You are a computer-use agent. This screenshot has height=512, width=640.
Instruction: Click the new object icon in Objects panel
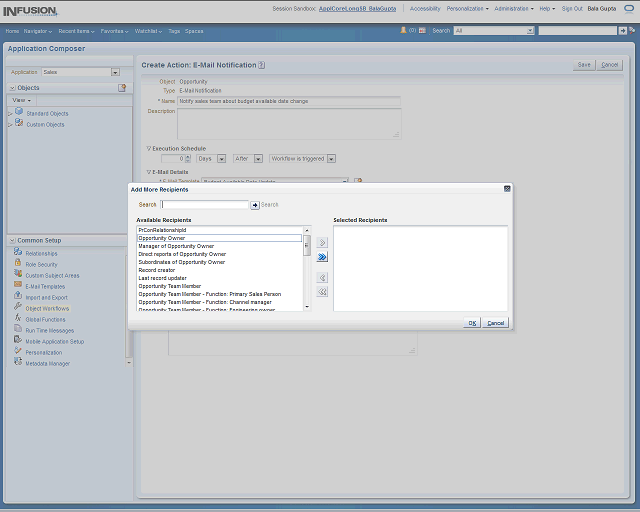(122, 88)
